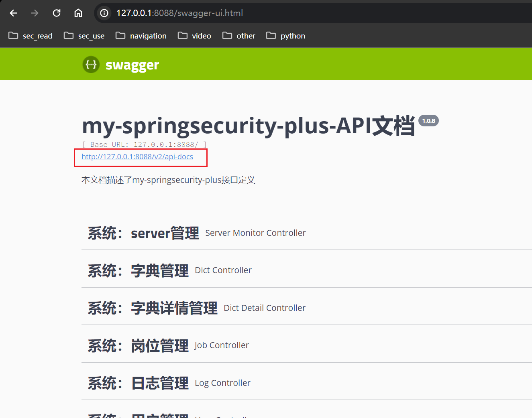This screenshot has height=418, width=532.
Task: Expand the server管理 Server Monitor Controller section
Action: point(307,233)
